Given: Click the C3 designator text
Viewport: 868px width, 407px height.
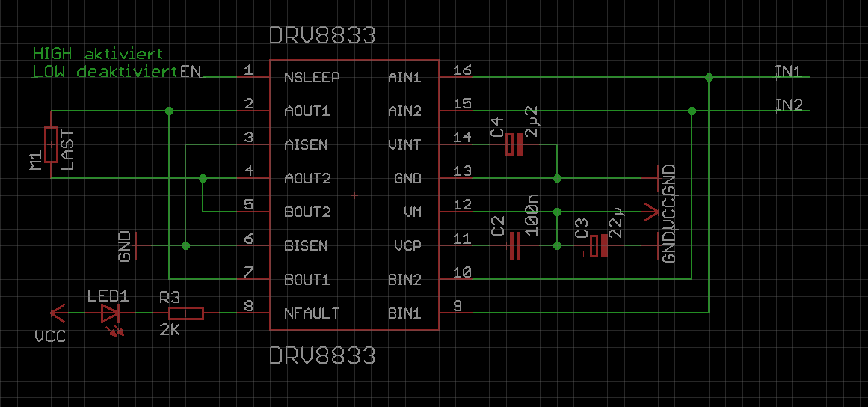Looking at the screenshot, I should (581, 228).
